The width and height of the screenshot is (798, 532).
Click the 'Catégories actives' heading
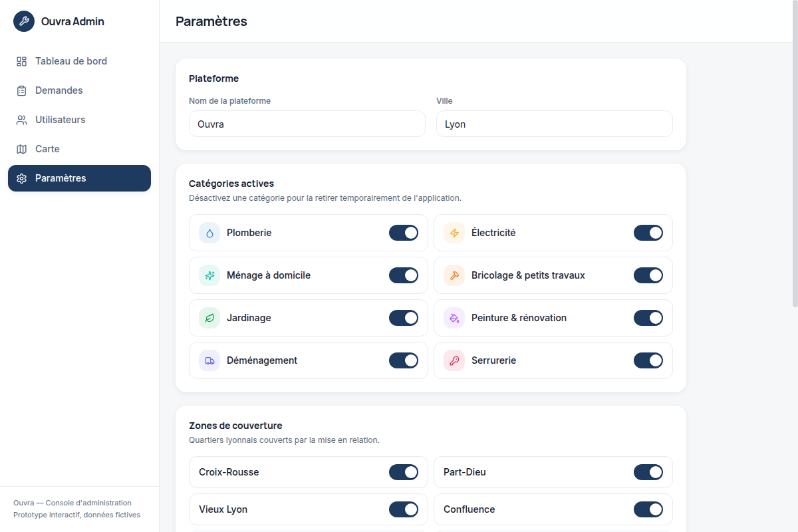(x=231, y=184)
